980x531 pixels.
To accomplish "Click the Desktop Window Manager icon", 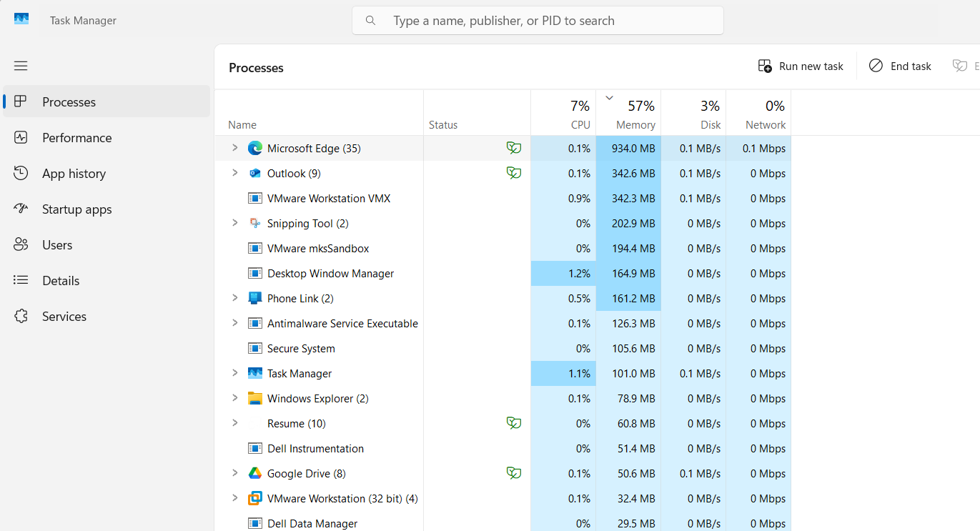I will coord(255,273).
